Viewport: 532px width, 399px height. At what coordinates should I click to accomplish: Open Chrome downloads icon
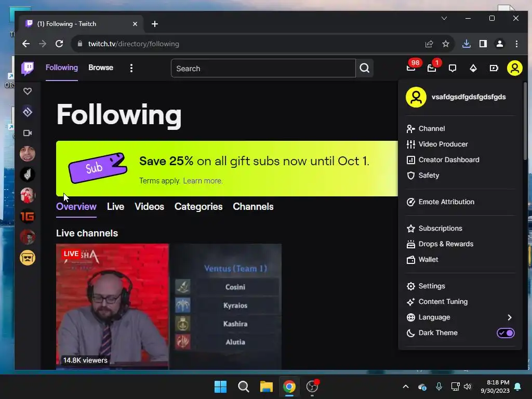pyautogui.click(x=467, y=44)
